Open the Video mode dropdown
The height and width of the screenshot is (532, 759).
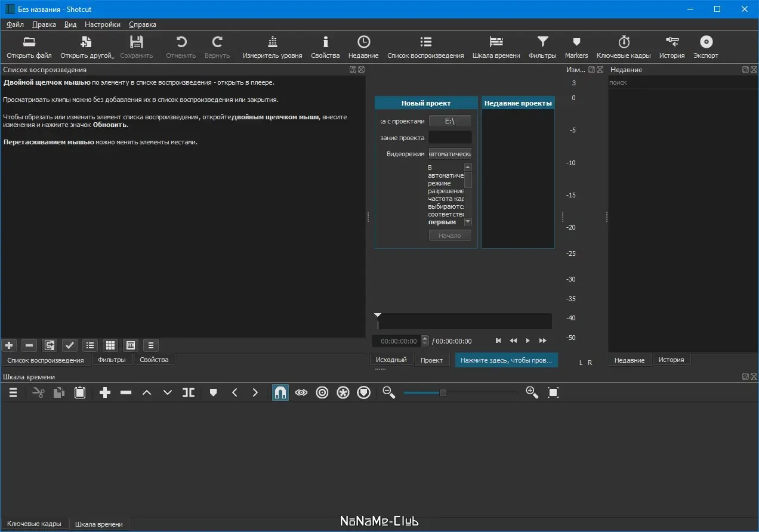coord(450,154)
